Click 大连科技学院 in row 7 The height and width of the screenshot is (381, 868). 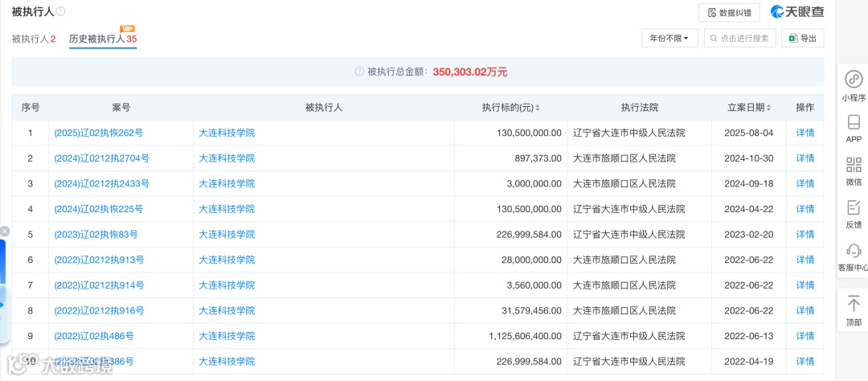point(227,286)
